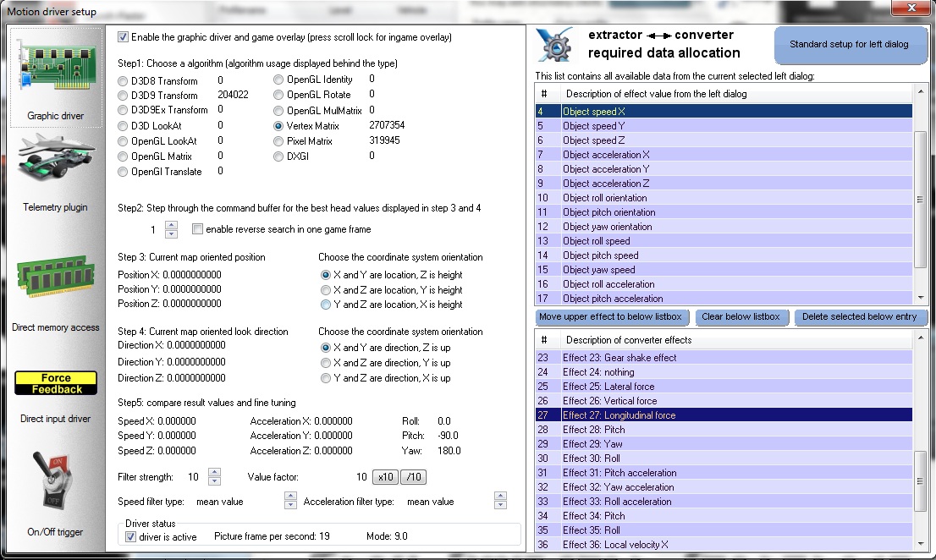Select Object roll acceleration row

click(x=724, y=284)
